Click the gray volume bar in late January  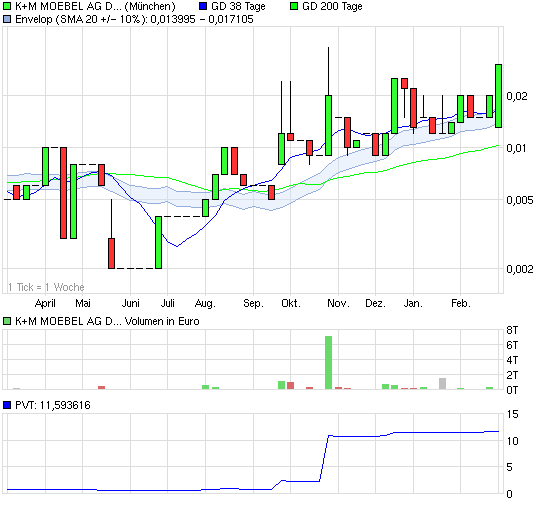click(x=442, y=384)
